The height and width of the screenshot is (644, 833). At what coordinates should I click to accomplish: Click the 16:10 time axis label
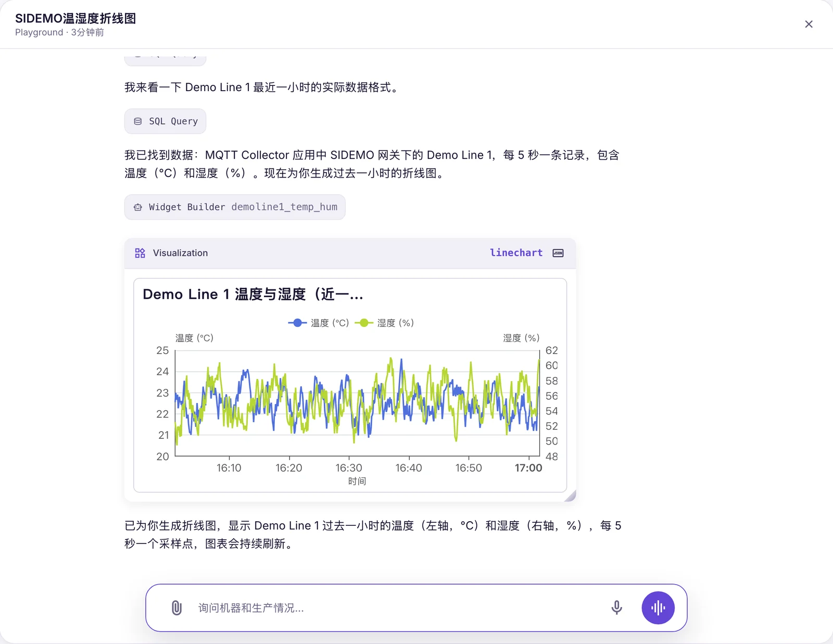[x=229, y=468]
